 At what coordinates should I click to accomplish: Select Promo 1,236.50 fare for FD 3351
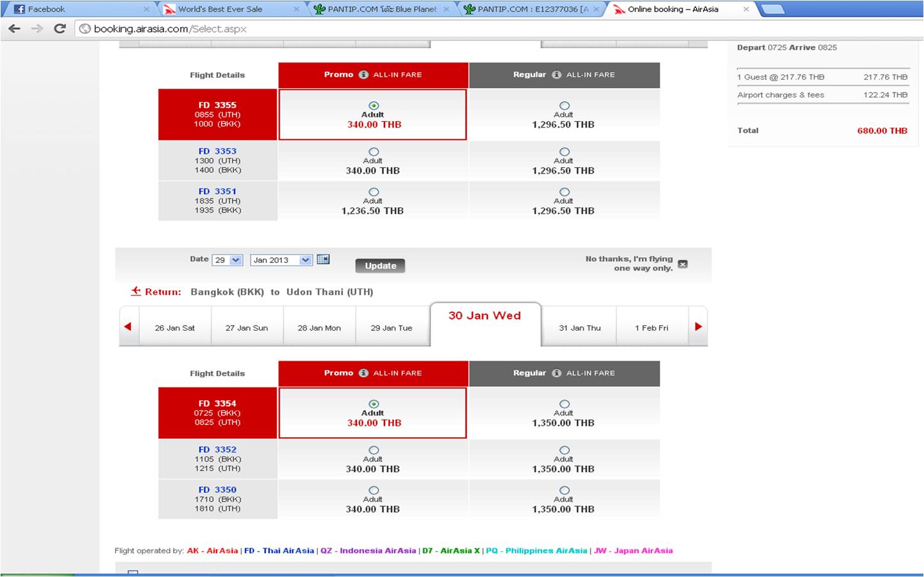click(x=374, y=192)
